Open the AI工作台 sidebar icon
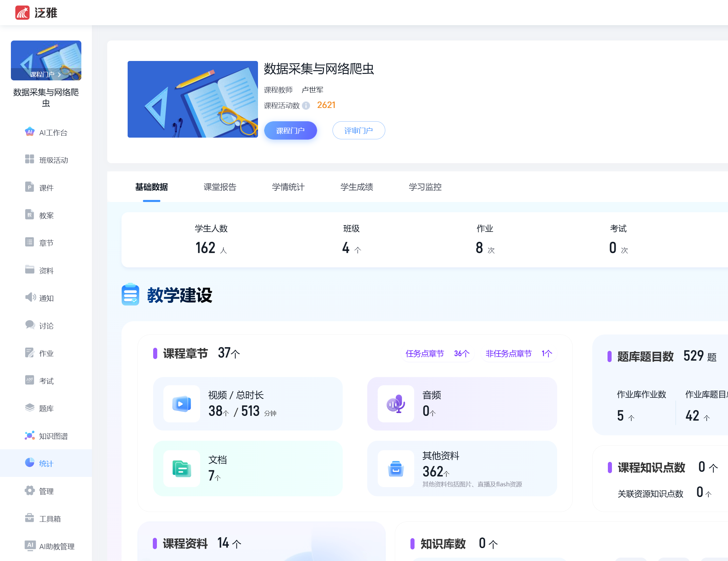 30,132
